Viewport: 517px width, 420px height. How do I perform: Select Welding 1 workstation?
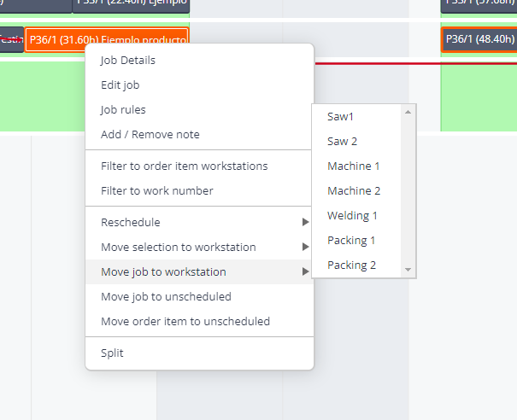pyautogui.click(x=352, y=216)
